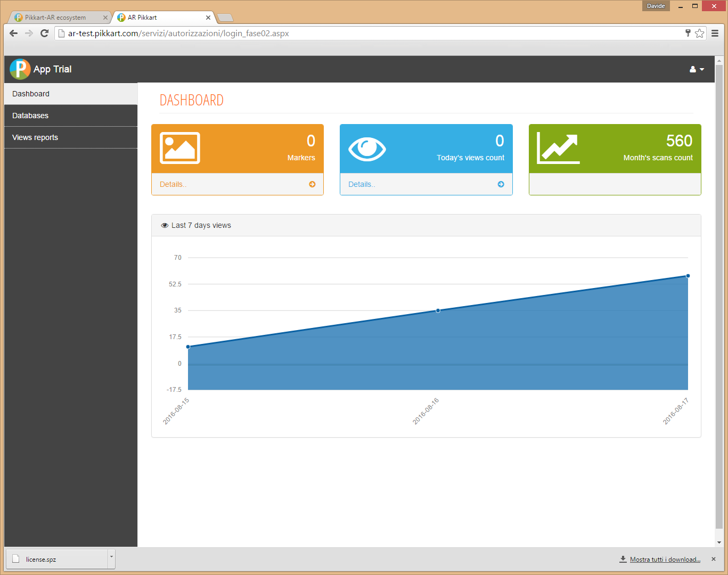The width and height of the screenshot is (728, 575).
Task: Click the 70 y-axis label
Action: (178, 258)
